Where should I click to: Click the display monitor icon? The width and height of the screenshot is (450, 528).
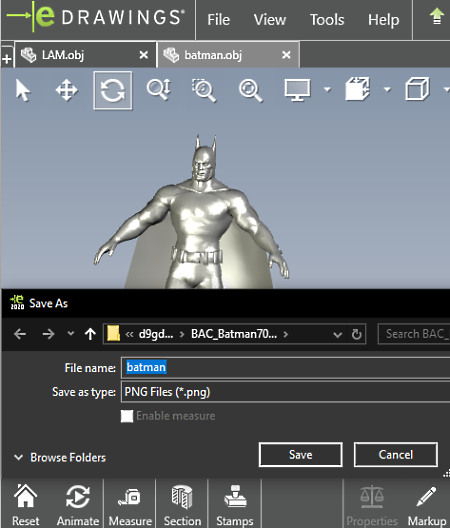pyautogui.click(x=297, y=90)
